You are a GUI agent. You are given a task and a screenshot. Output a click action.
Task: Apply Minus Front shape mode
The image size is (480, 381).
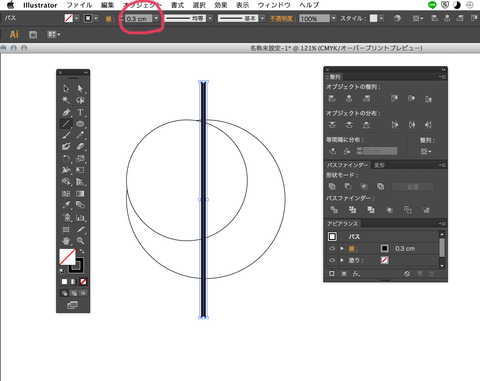tap(348, 186)
